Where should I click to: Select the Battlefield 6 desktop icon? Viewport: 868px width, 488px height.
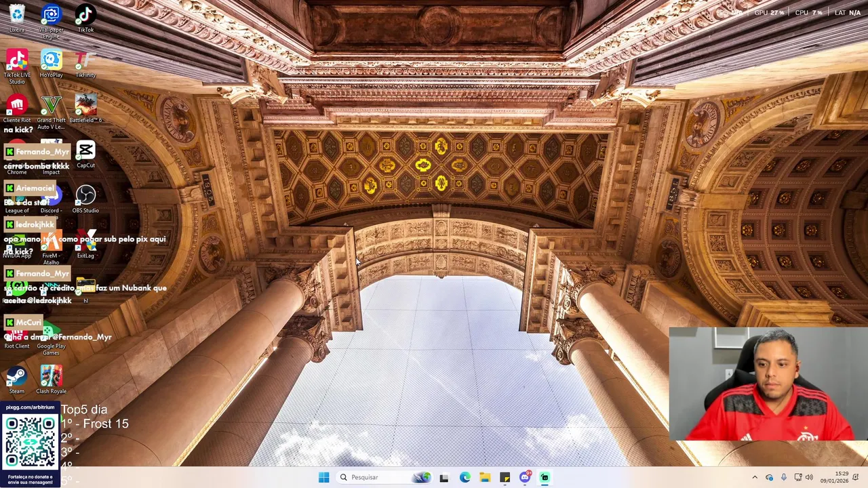click(85, 108)
